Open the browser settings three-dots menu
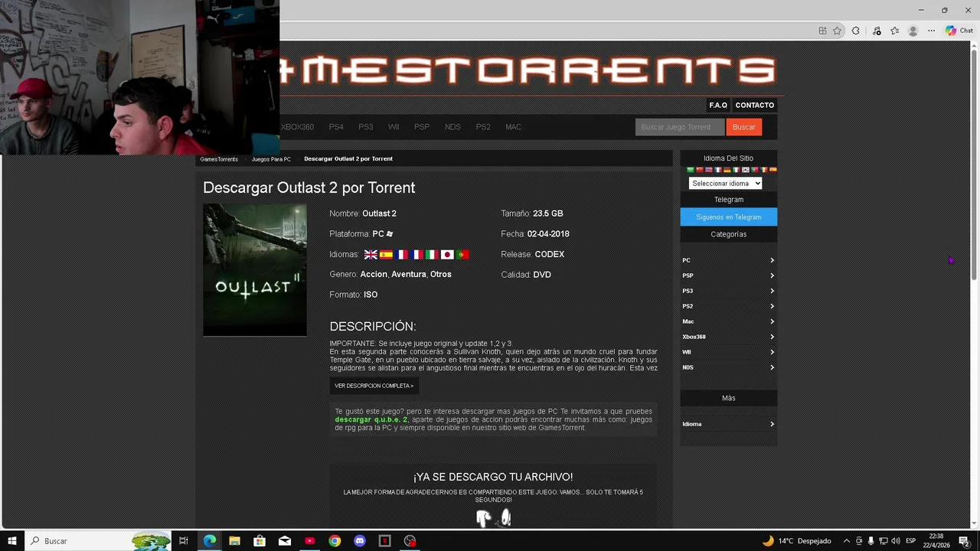 click(x=931, y=31)
